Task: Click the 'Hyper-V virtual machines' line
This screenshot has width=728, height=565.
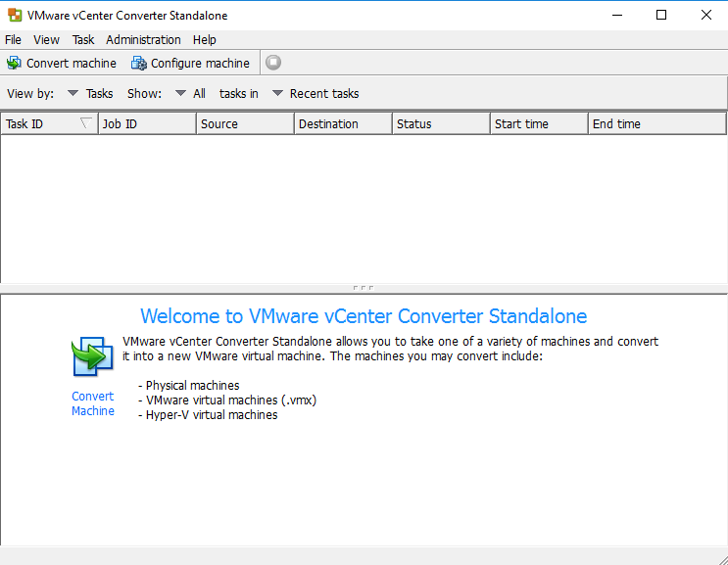Action: point(208,415)
